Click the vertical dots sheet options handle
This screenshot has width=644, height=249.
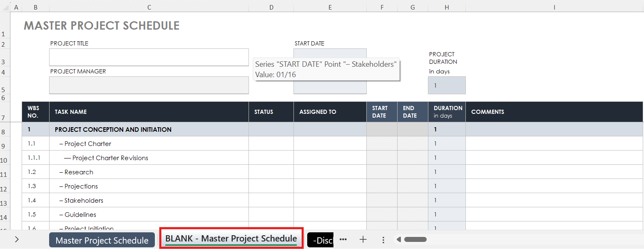point(383,240)
